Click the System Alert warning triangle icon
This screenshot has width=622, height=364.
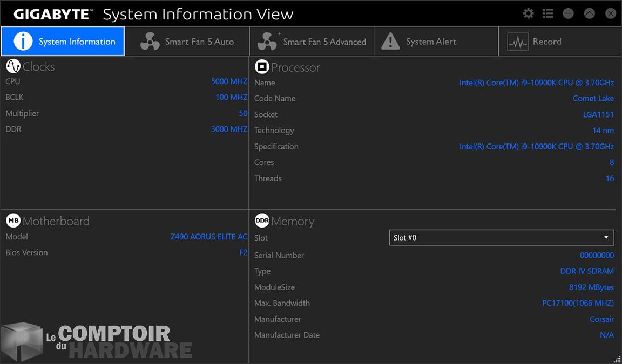(390, 41)
